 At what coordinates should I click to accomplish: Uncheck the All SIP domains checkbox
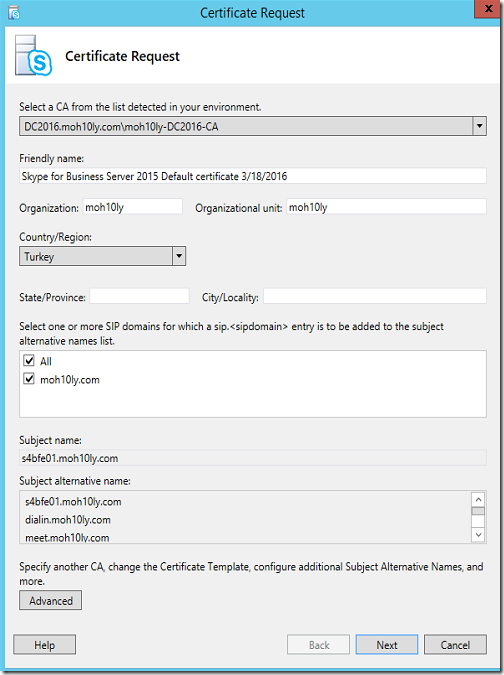[29, 360]
